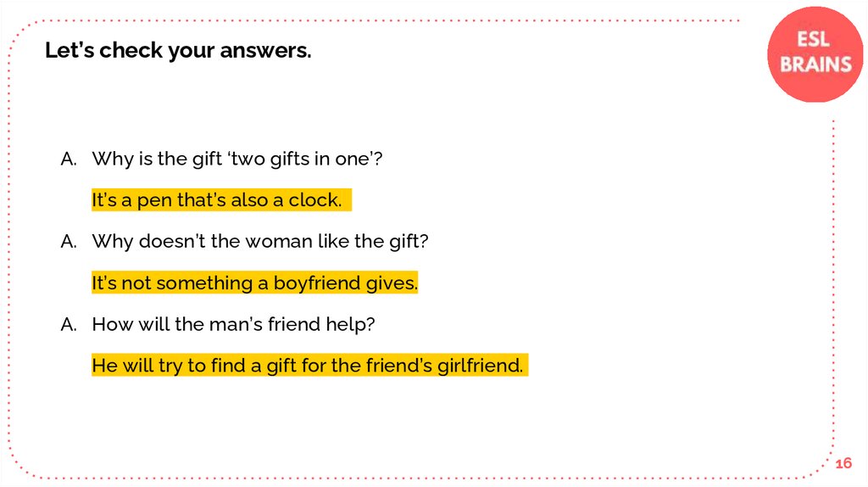868x487 pixels.
Task: Click the word "BRAINS" in the logo
Action: pyautogui.click(x=815, y=64)
